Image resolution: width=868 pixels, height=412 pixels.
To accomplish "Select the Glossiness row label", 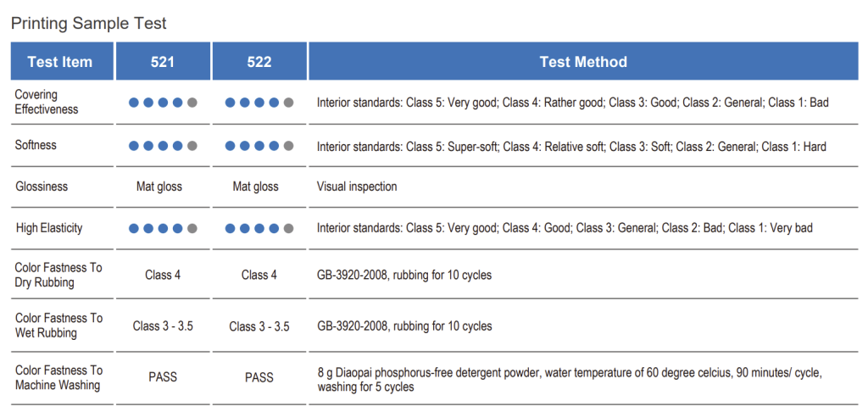I will 42,187.
